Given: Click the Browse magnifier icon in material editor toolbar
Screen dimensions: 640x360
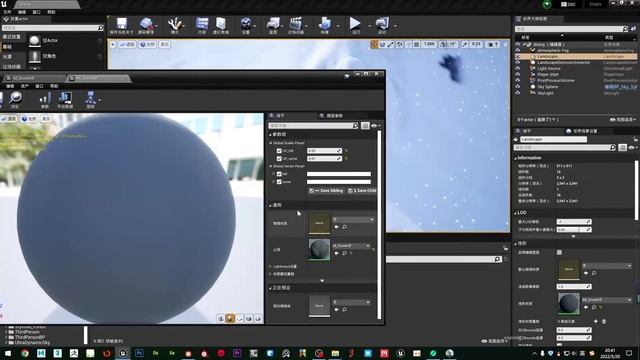Looking at the screenshot, I should pos(16,100).
